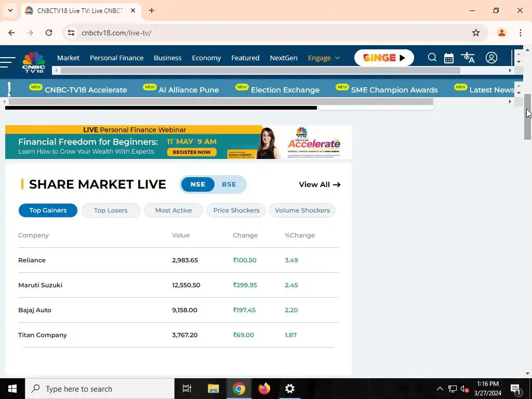Switch to BSE exchange

[229, 184]
